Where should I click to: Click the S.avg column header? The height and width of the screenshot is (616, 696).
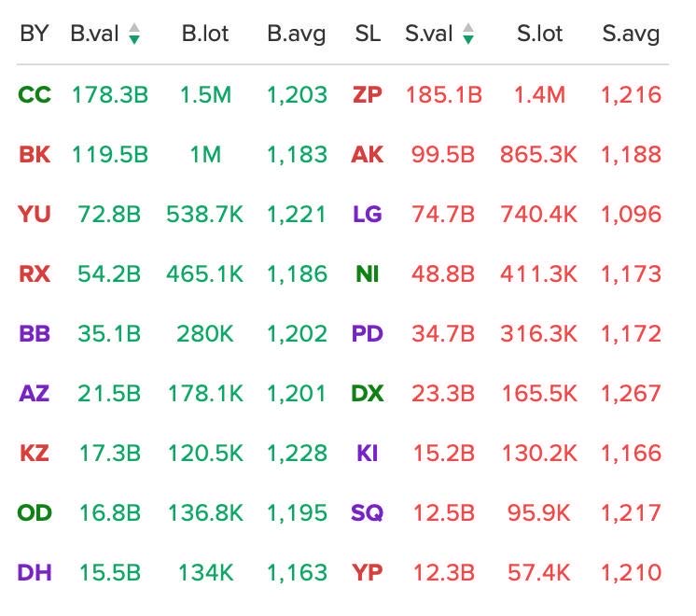tap(631, 35)
